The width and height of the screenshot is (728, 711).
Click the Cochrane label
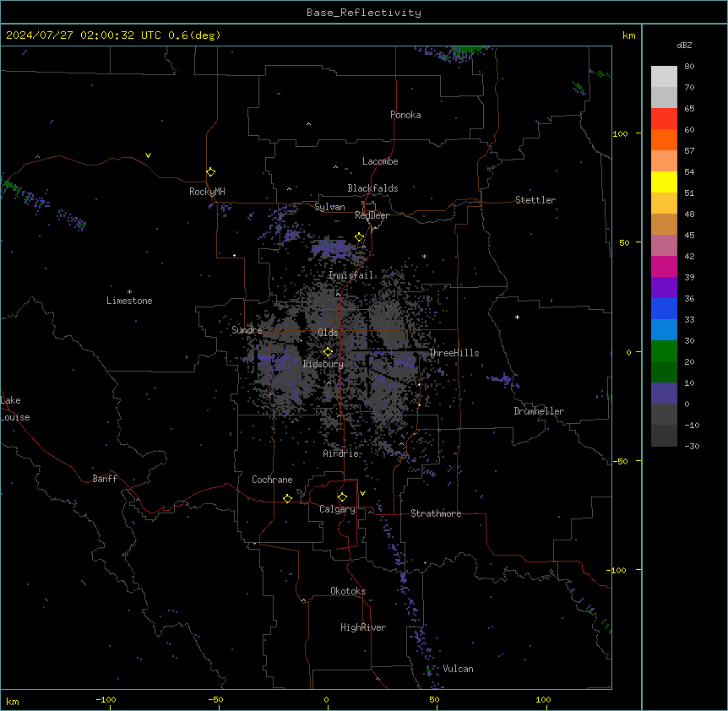272,480
